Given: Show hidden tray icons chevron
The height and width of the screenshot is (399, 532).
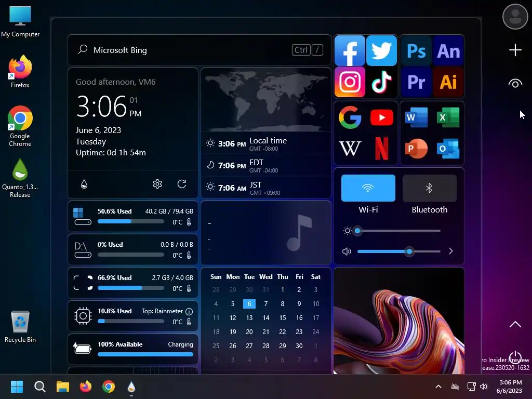Looking at the screenshot, I should pyautogui.click(x=438, y=387).
